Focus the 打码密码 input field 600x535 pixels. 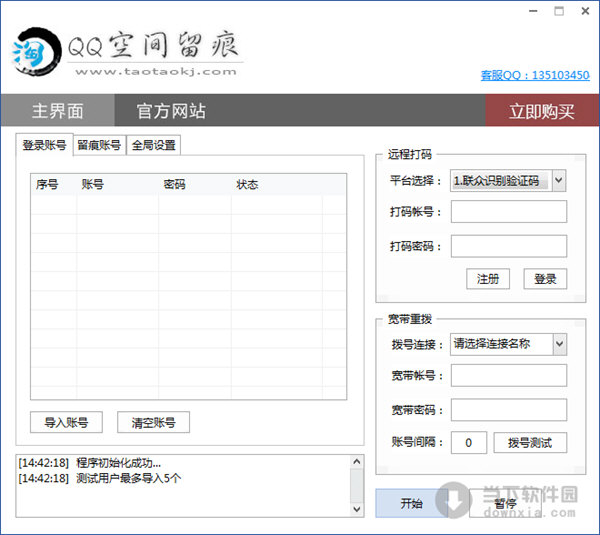click(x=509, y=246)
